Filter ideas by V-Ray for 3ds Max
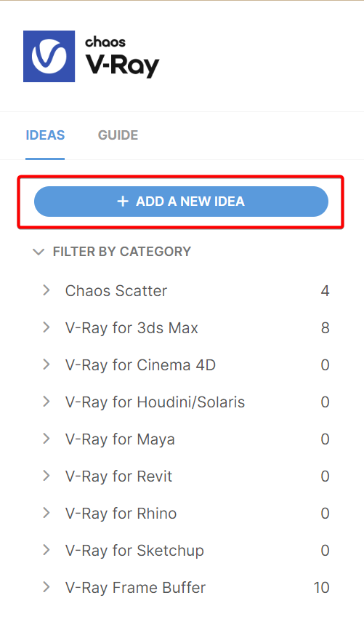This screenshot has width=364, height=638. (132, 328)
